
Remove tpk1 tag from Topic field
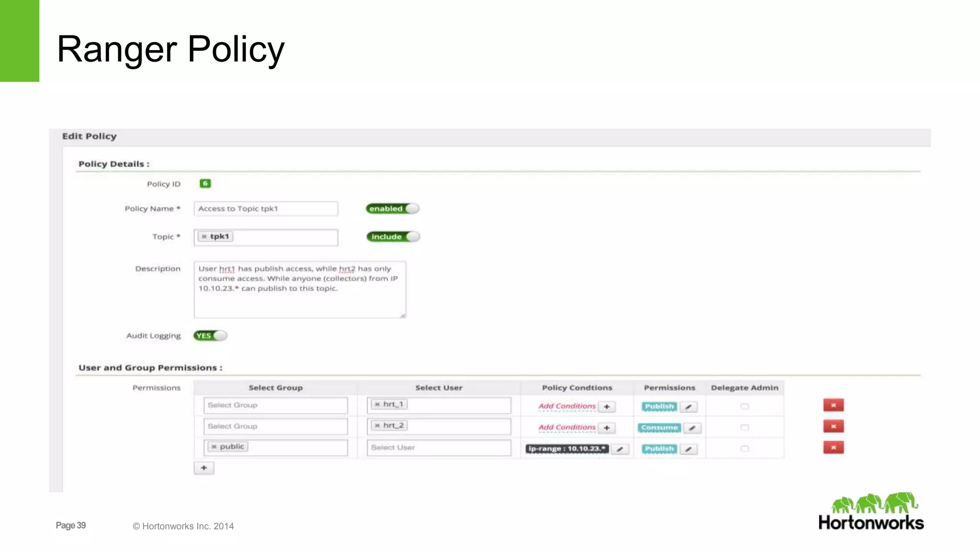[204, 236]
